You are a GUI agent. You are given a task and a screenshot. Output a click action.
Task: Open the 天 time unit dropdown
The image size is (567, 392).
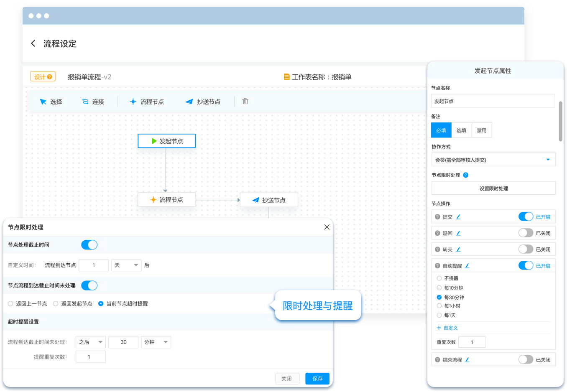tap(126, 265)
